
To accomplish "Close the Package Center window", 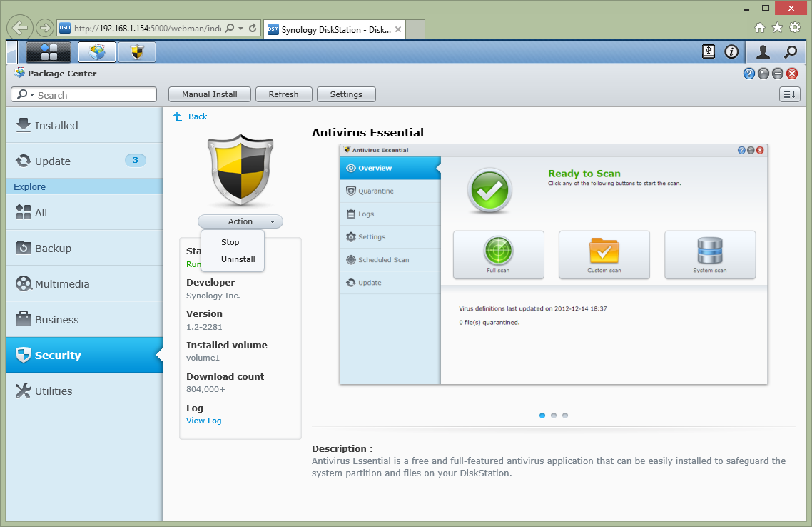I will click(x=792, y=74).
